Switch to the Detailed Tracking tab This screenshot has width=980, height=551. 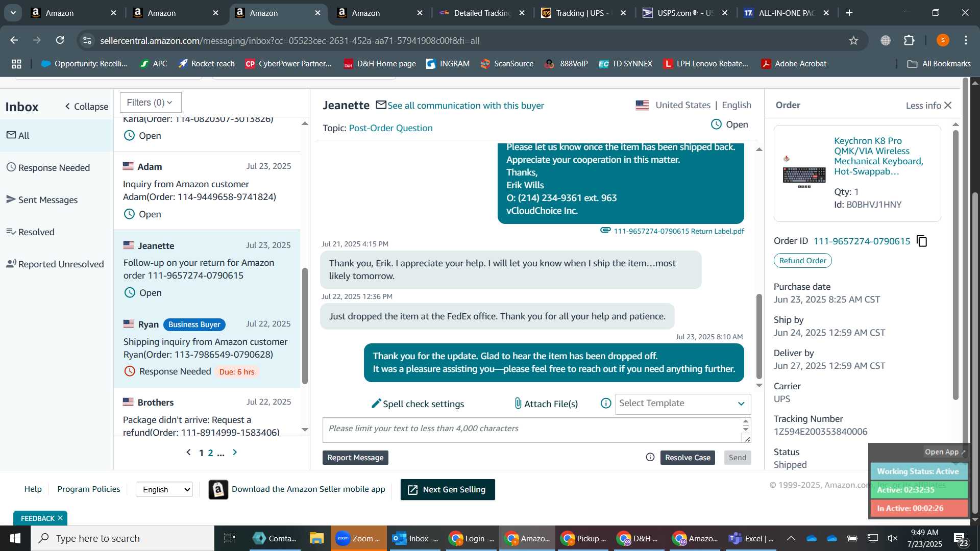(482, 13)
